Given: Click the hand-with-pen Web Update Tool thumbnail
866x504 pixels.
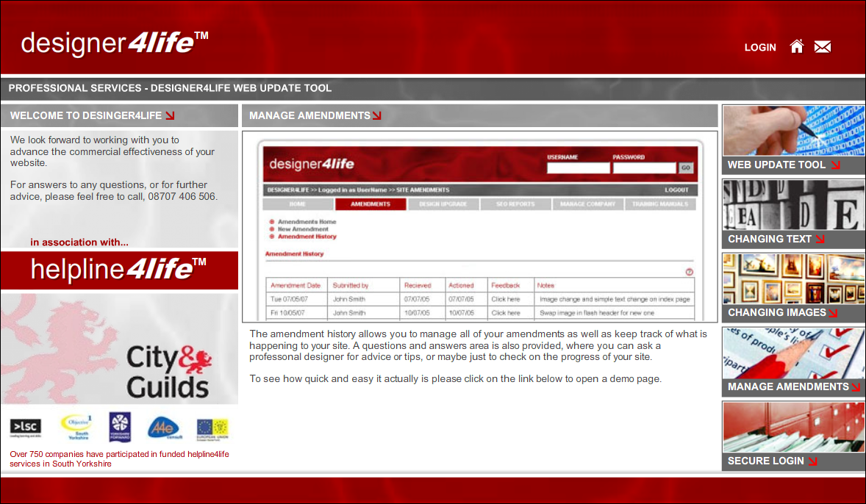Looking at the screenshot, I should [794, 130].
